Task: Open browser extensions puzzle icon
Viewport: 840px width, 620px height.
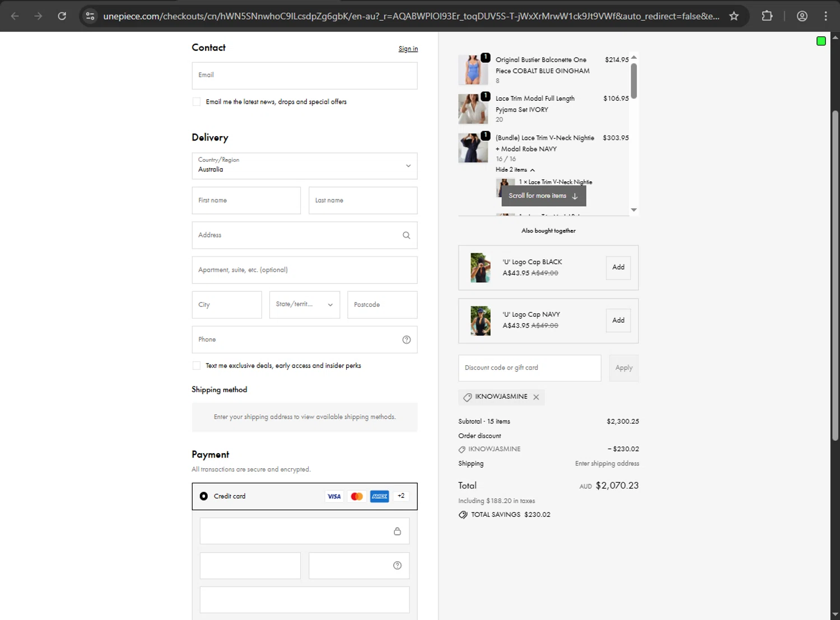Action: coord(767,16)
